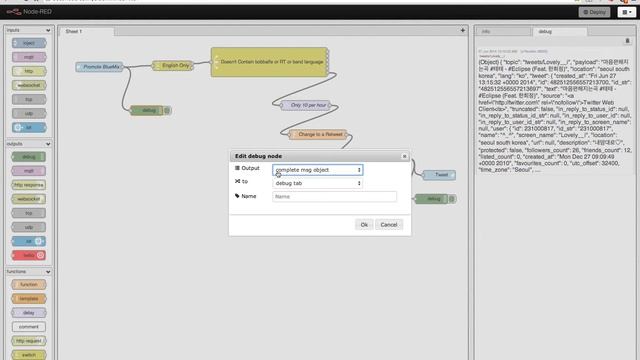
Task: Open the Output dropdown in dialog
Action: [x=318, y=170]
